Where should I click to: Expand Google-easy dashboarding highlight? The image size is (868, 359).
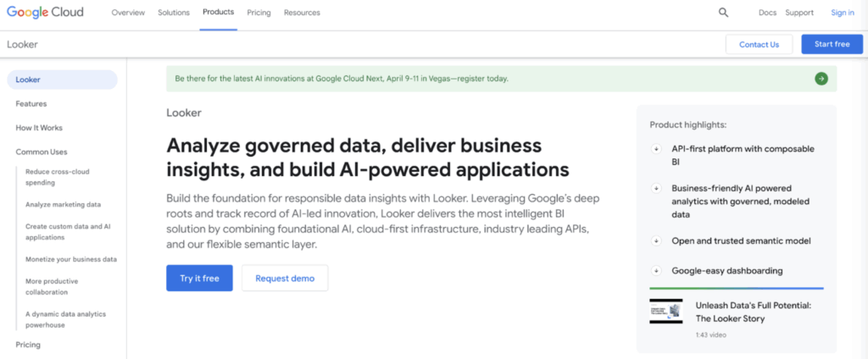656,271
